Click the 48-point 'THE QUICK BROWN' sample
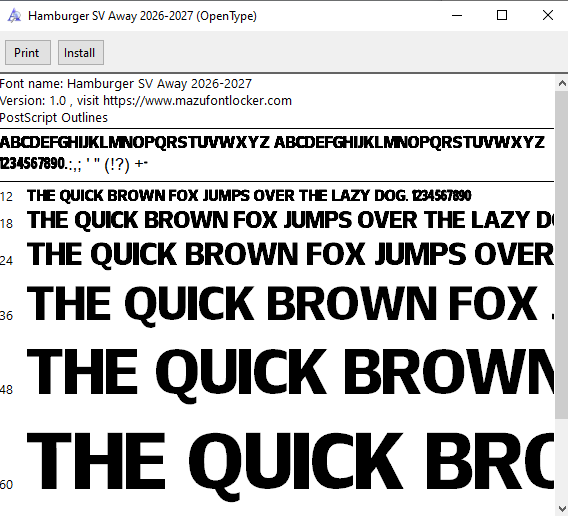 pos(291,375)
